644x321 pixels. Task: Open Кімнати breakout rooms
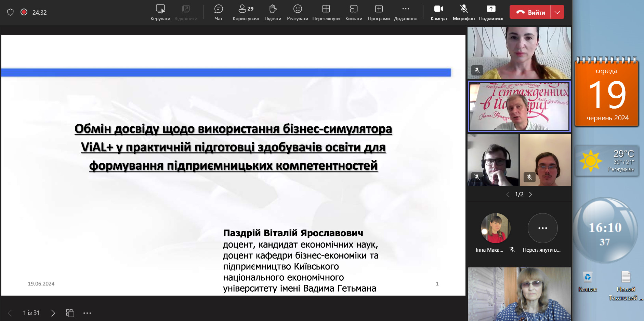[x=354, y=13]
